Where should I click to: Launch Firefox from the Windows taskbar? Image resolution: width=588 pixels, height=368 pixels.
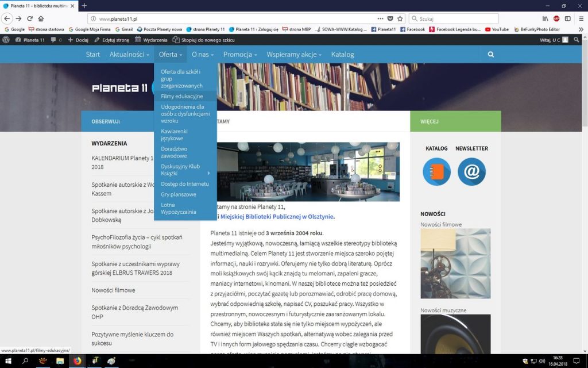[77, 361]
